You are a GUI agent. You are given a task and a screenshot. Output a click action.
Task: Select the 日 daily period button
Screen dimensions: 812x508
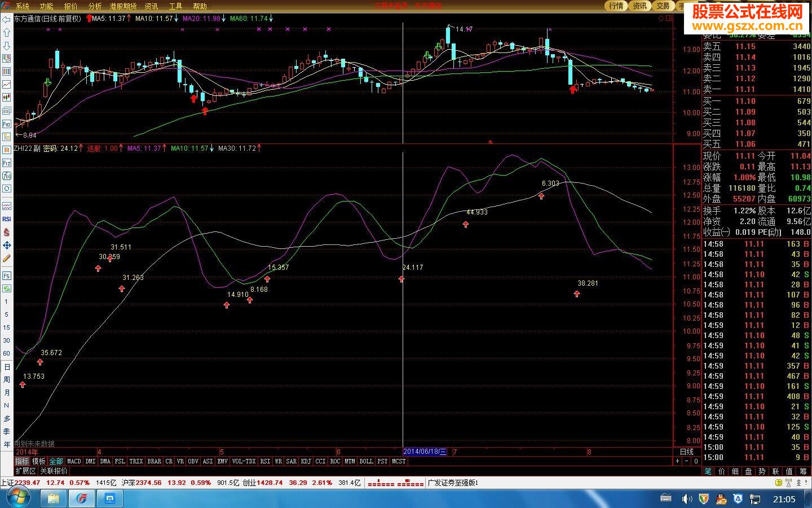click(7, 367)
